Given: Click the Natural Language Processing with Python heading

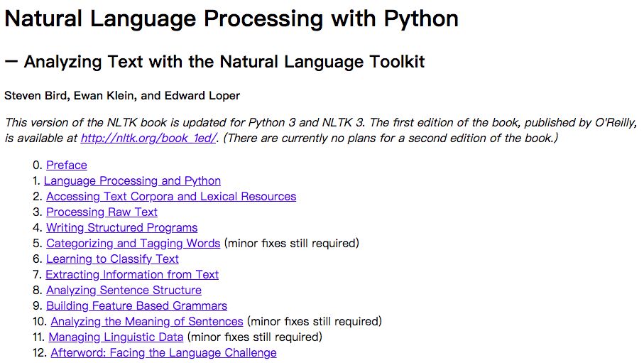Looking at the screenshot, I should click(231, 19).
